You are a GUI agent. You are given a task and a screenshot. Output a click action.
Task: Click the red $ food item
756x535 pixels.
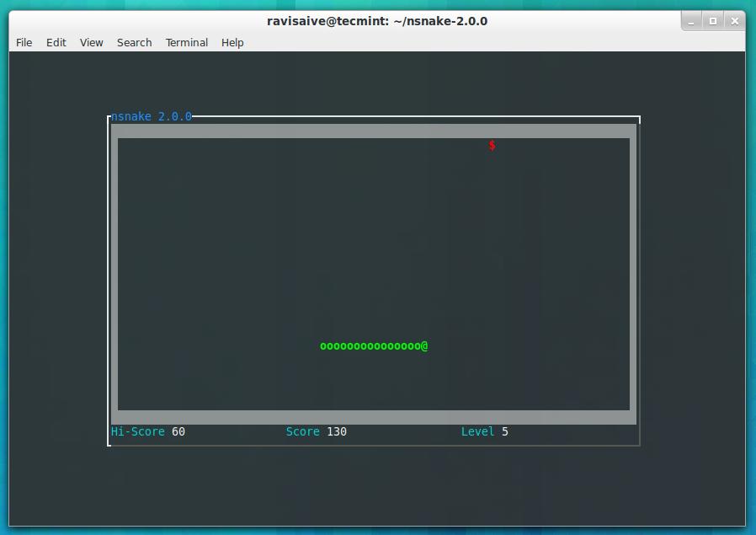point(492,146)
